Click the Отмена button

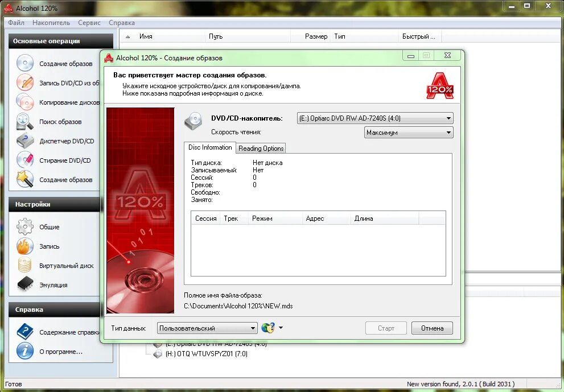click(x=432, y=328)
